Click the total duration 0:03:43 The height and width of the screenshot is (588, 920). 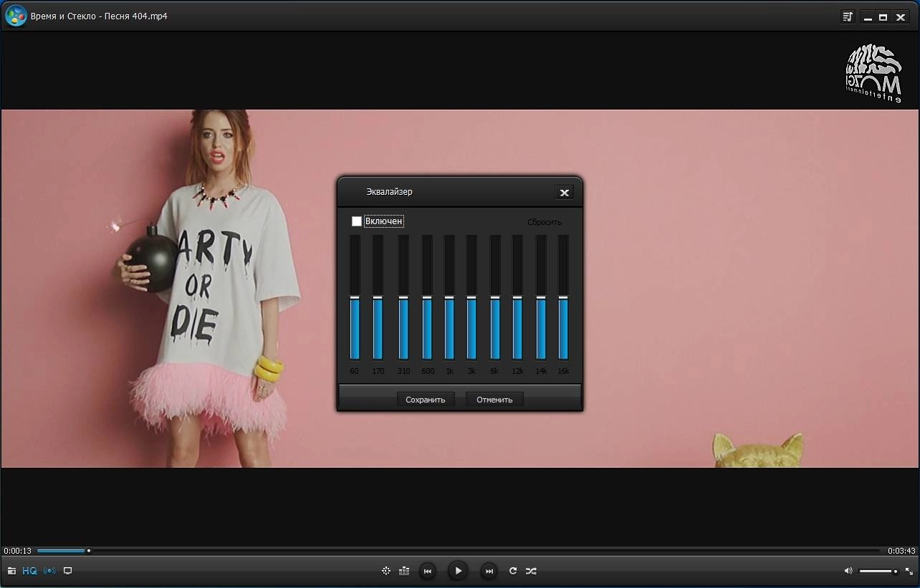point(901,551)
